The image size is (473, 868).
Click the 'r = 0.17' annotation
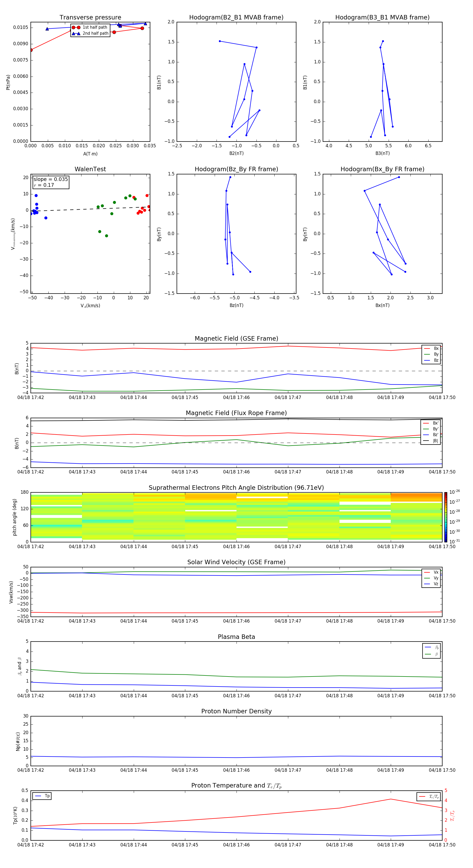pos(44,185)
